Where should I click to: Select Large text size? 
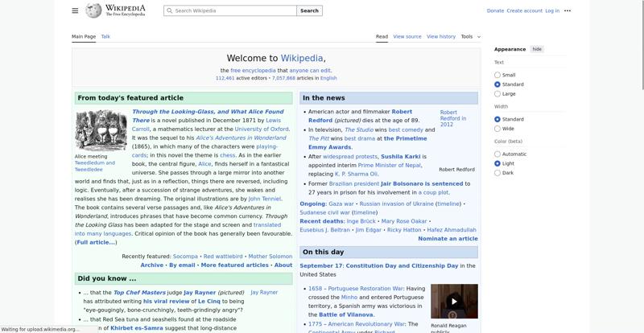pos(497,94)
